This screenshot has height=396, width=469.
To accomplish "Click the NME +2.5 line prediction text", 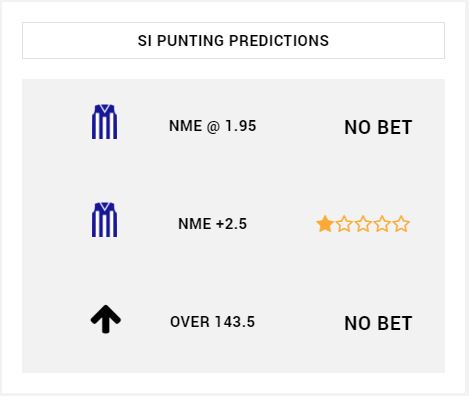I will pos(213,224).
